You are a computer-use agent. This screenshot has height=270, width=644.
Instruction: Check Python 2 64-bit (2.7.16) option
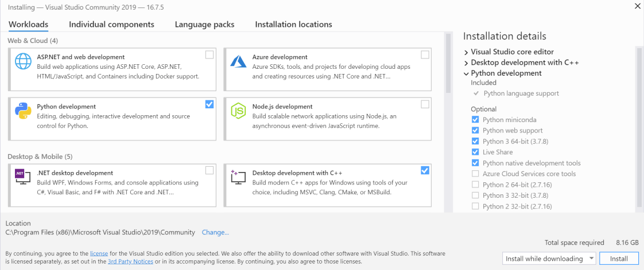coord(475,185)
